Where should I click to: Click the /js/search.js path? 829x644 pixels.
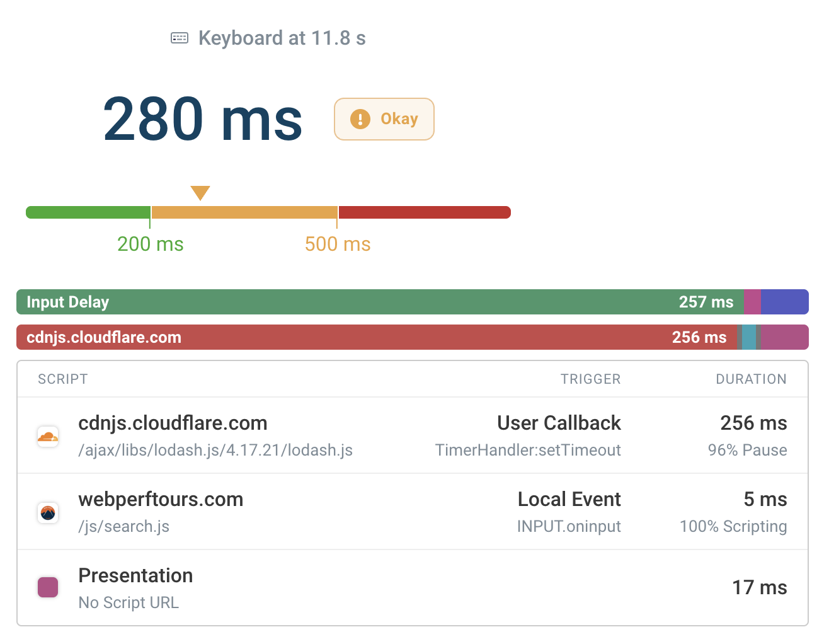[x=124, y=527]
